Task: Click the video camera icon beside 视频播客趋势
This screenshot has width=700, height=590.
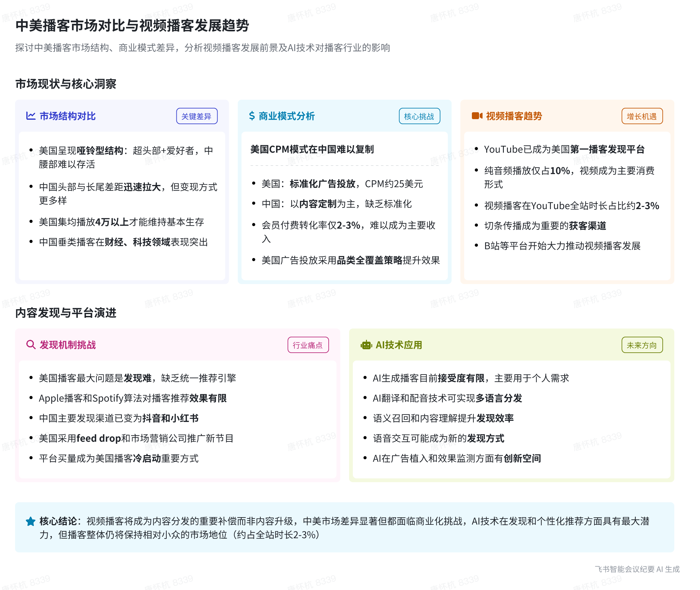Action: coord(477,116)
